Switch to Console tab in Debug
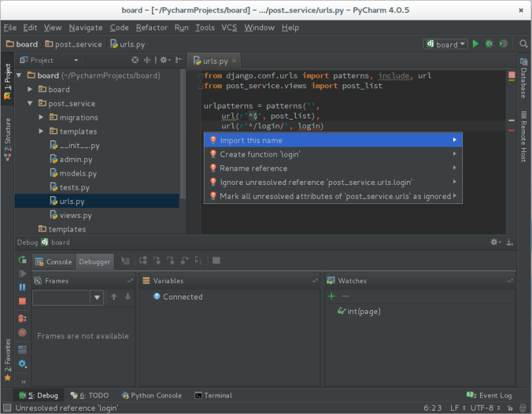 click(54, 261)
